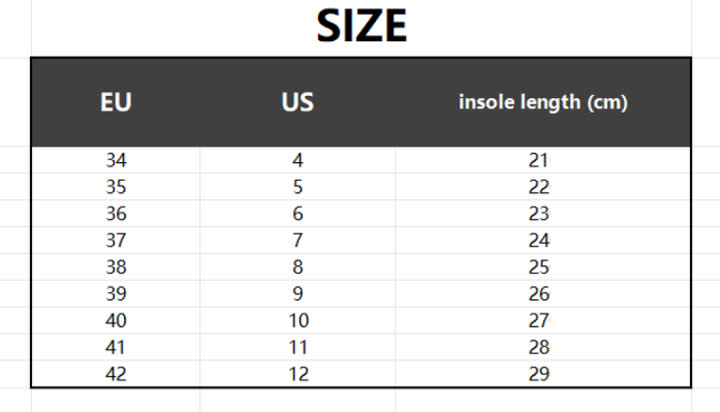
Task: Select the US size 12 cell
Action: pos(298,373)
